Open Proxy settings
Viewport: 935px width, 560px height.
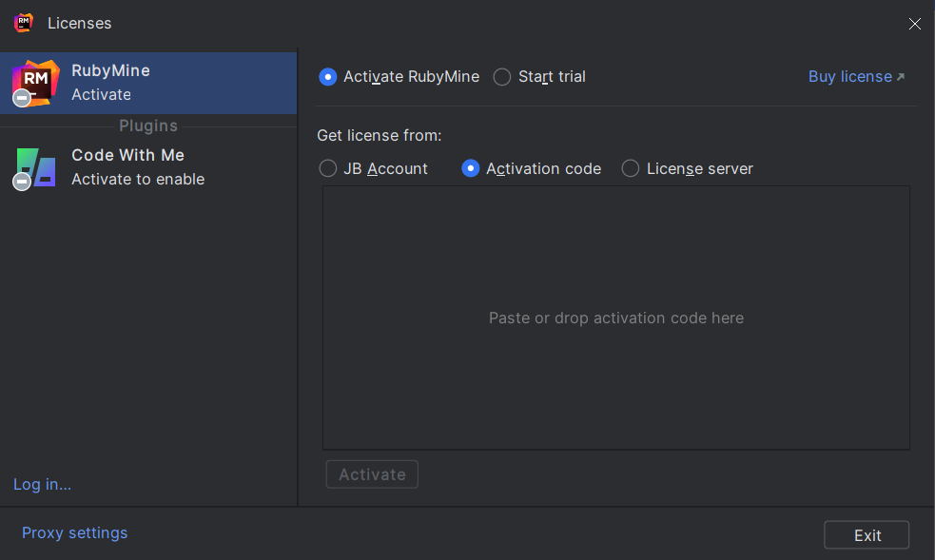pos(74,532)
